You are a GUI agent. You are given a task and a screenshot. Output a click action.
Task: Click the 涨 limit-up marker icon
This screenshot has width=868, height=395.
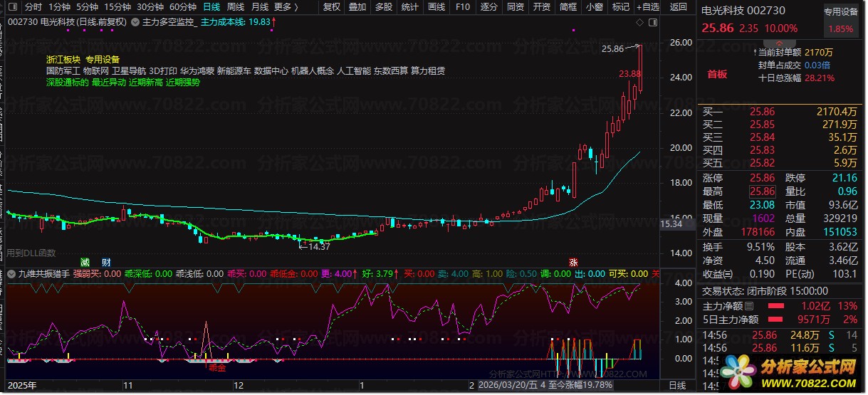click(573, 262)
